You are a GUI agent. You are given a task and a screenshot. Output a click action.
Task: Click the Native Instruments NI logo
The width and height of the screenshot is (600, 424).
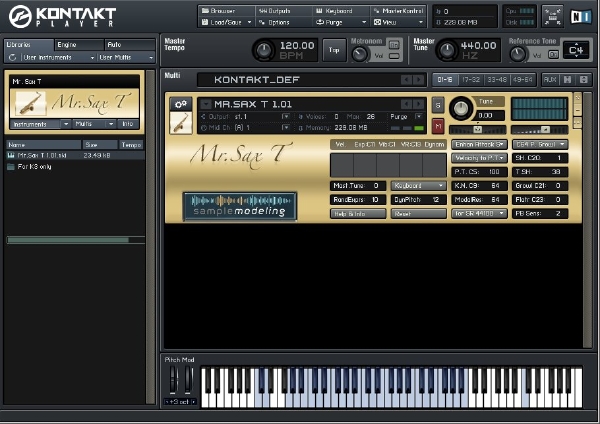(581, 16)
